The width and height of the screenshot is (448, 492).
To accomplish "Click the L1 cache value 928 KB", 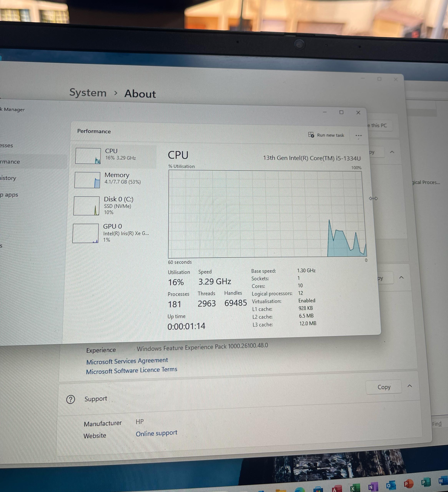I will [x=306, y=308].
